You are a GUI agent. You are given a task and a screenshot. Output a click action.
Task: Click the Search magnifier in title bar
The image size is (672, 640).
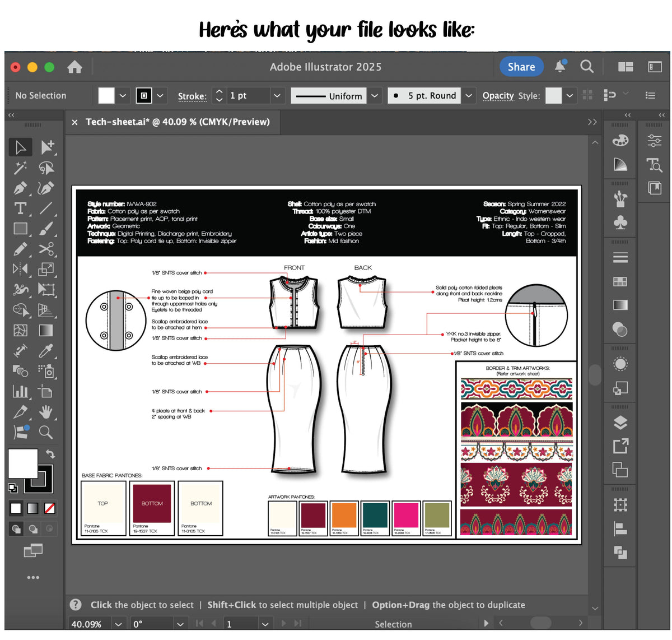[586, 67]
